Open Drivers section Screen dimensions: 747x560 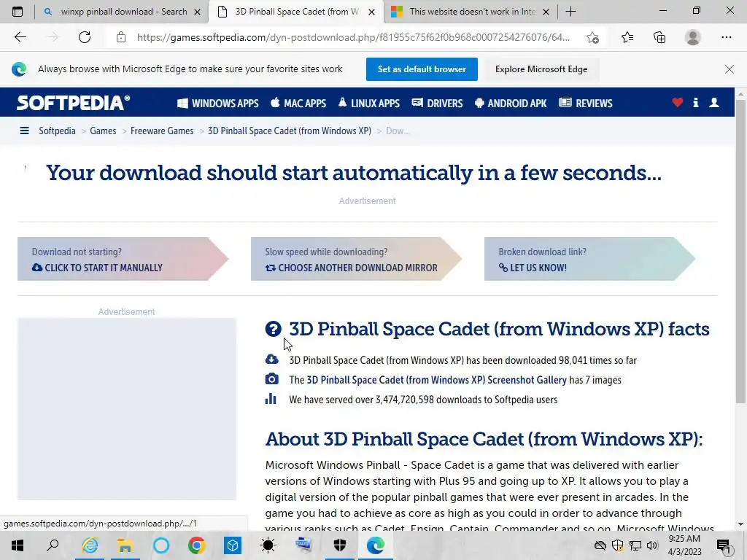click(x=438, y=104)
